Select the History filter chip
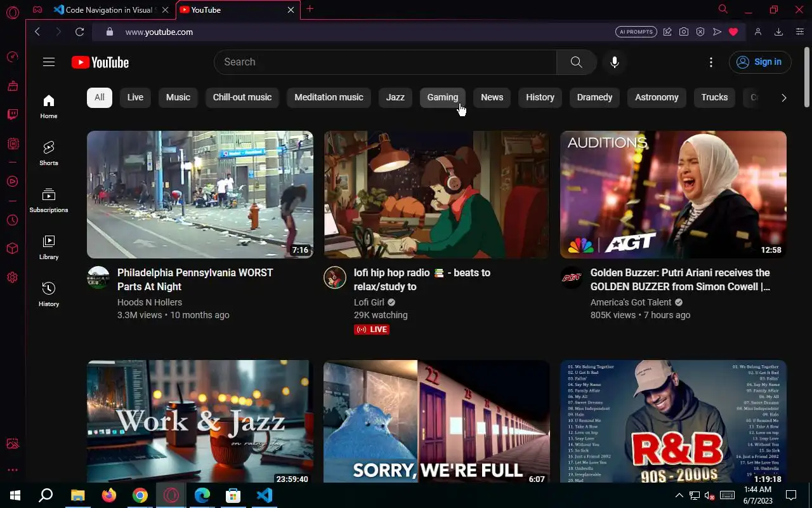The image size is (812, 508). (540, 97)
